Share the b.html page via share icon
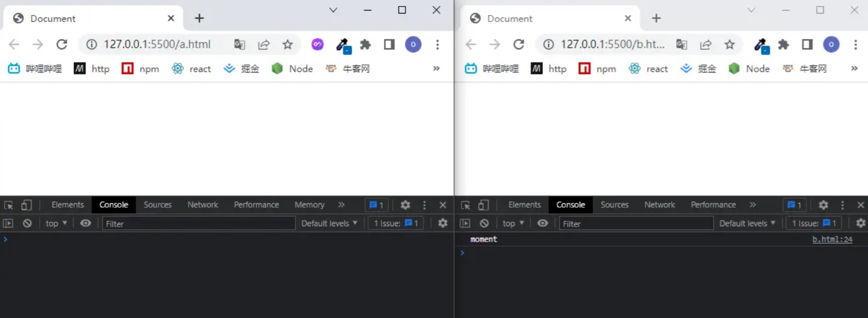 705,44
